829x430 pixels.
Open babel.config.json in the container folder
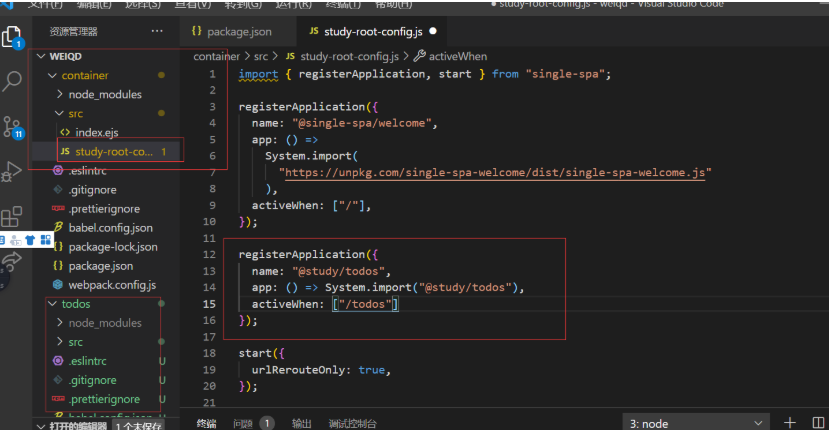[110, 227]
